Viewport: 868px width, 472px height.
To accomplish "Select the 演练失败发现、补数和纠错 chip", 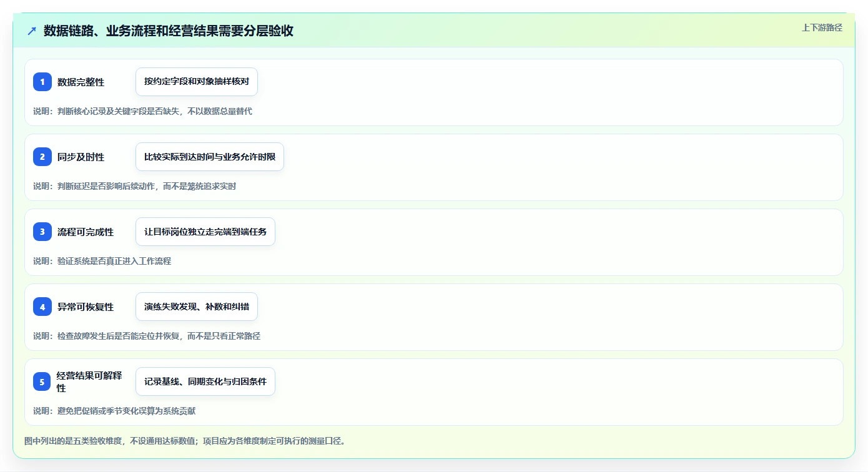I will 197,307.
